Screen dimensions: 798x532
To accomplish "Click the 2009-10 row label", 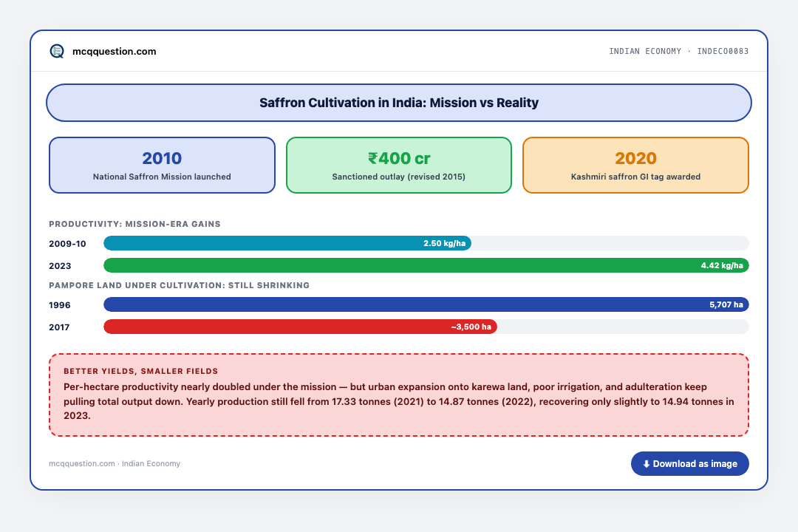I will [x=67, y=244].
